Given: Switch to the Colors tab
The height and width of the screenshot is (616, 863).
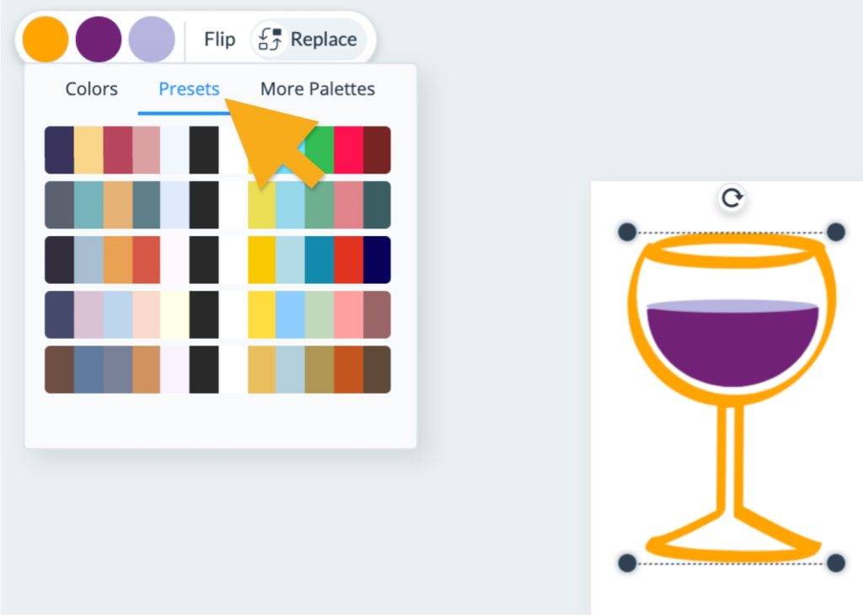Looking at the screenshot, I should pos(91,89).
